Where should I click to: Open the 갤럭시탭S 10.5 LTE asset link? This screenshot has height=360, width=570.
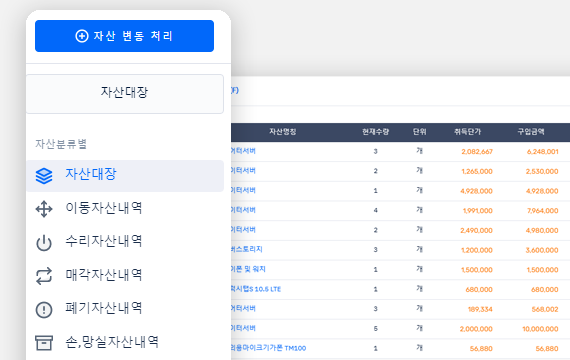tap(256, 289)
